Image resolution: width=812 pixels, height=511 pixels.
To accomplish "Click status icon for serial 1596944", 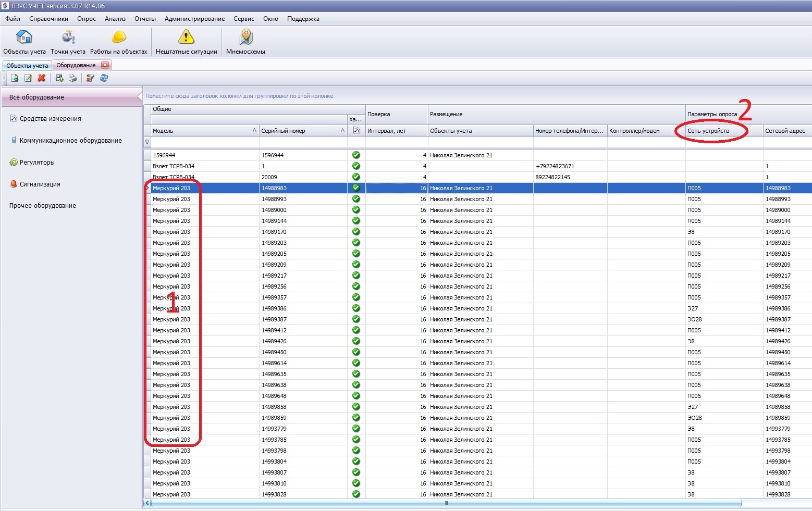I will click(356, 155).
